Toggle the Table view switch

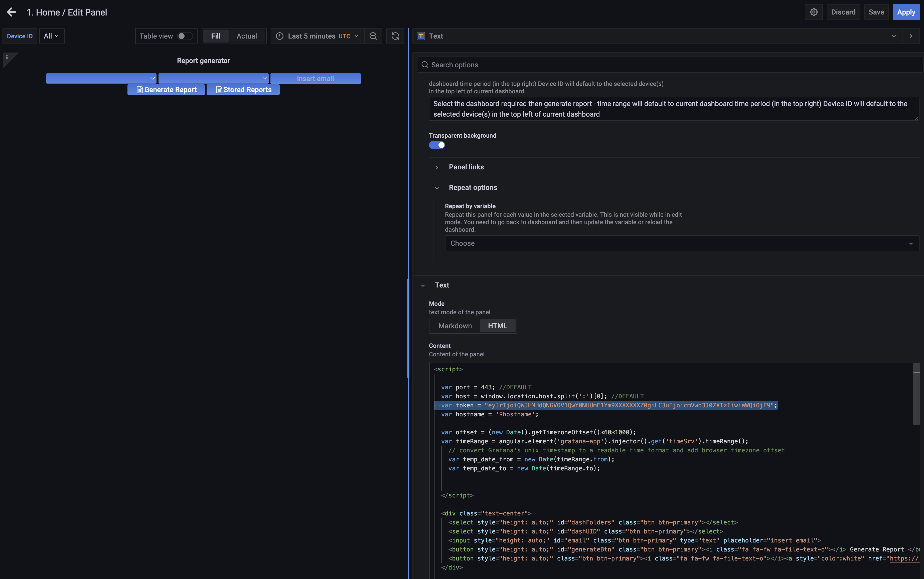coord(185,36)
